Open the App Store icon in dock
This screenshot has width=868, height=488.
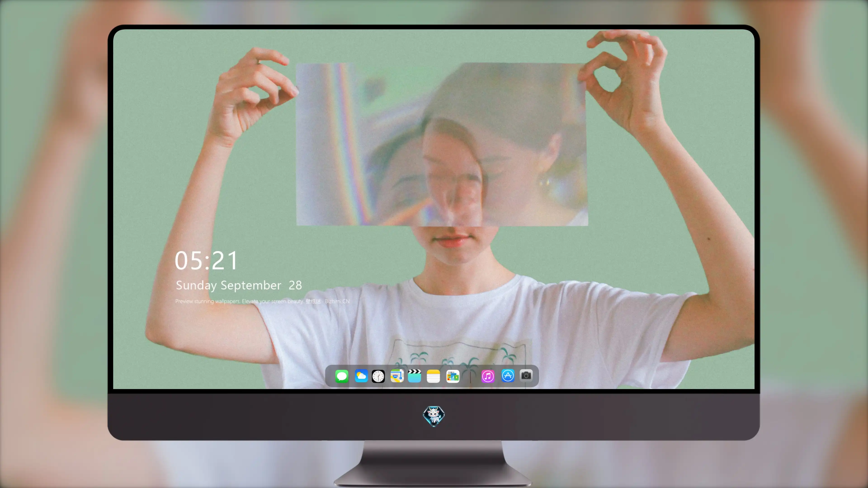tap(508, 375)
